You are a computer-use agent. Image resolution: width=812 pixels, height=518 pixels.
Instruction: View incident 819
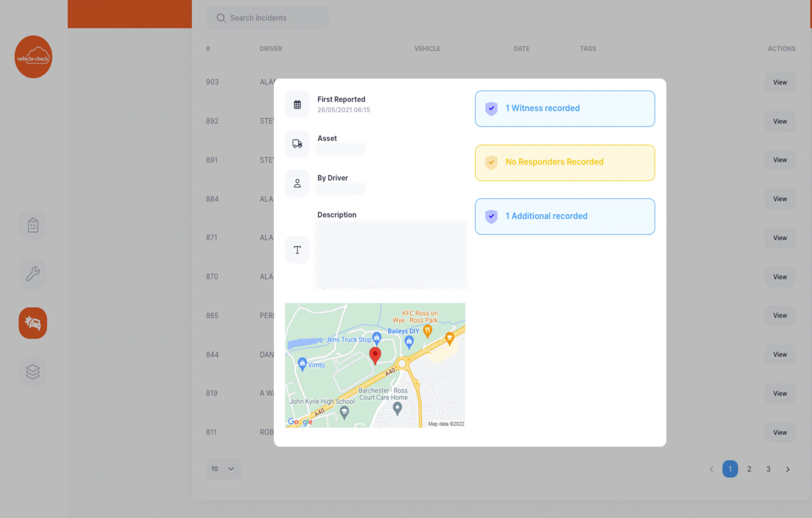click(x=780, y=394)
